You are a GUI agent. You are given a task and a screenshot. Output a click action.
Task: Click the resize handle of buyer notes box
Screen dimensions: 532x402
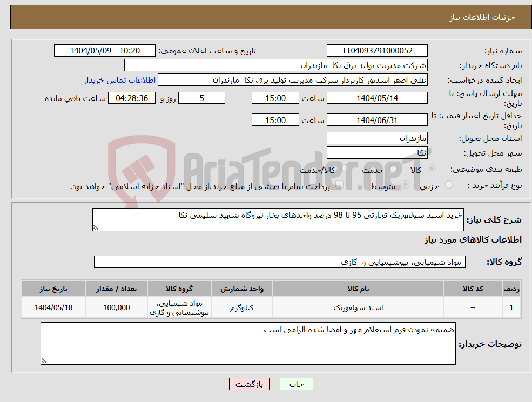43,361
